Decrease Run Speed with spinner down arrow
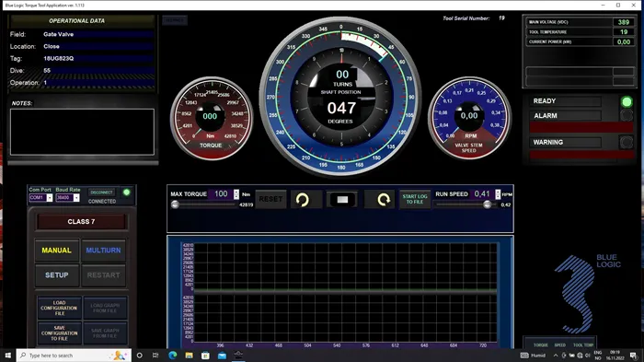The image size is (644, 362). pyautogui.click(x=498, y=196)
